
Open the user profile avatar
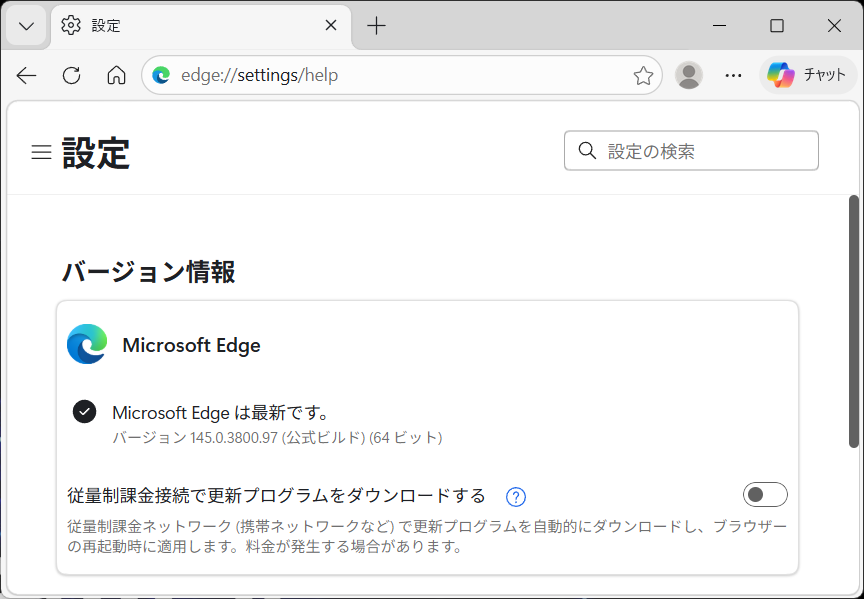tap(689, 75)
